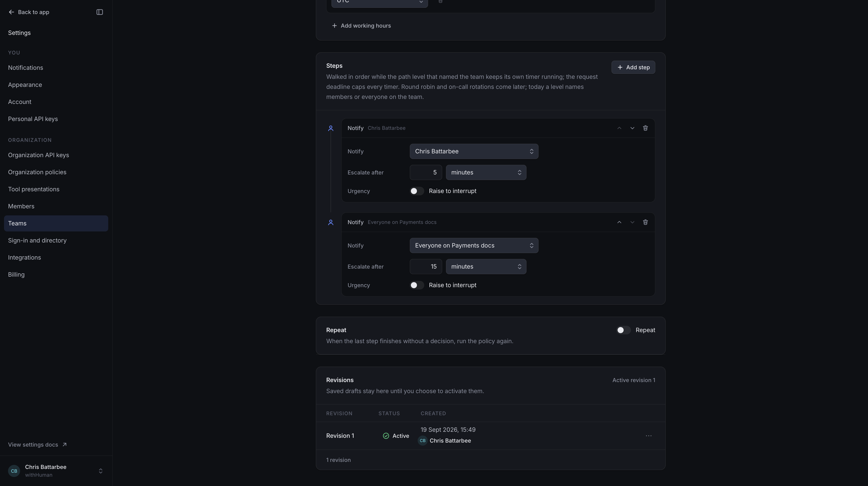Viewport: 868px width, 486px height.
Task: Expand the Chris Battarbee account switcher
Action: [100, 471]
